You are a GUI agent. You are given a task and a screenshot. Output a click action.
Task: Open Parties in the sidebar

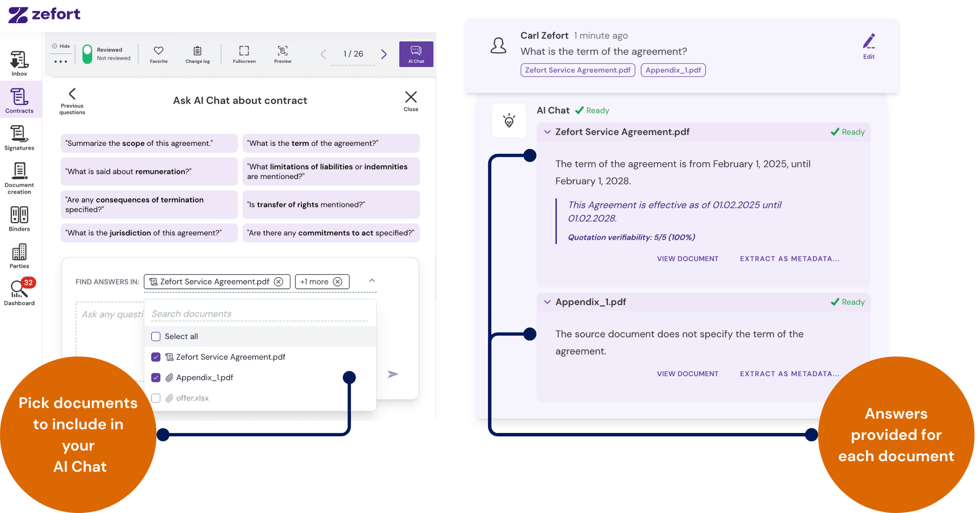tap(19, 256)
